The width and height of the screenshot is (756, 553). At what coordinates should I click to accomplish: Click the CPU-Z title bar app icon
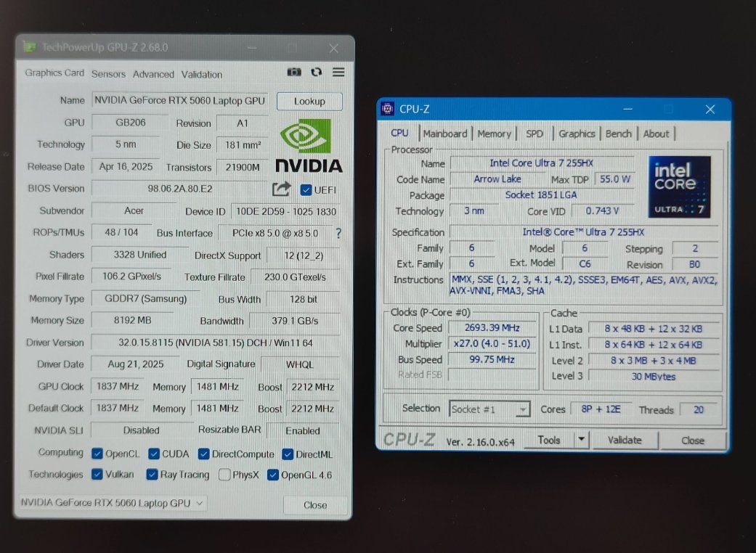(x=387, y=109)
